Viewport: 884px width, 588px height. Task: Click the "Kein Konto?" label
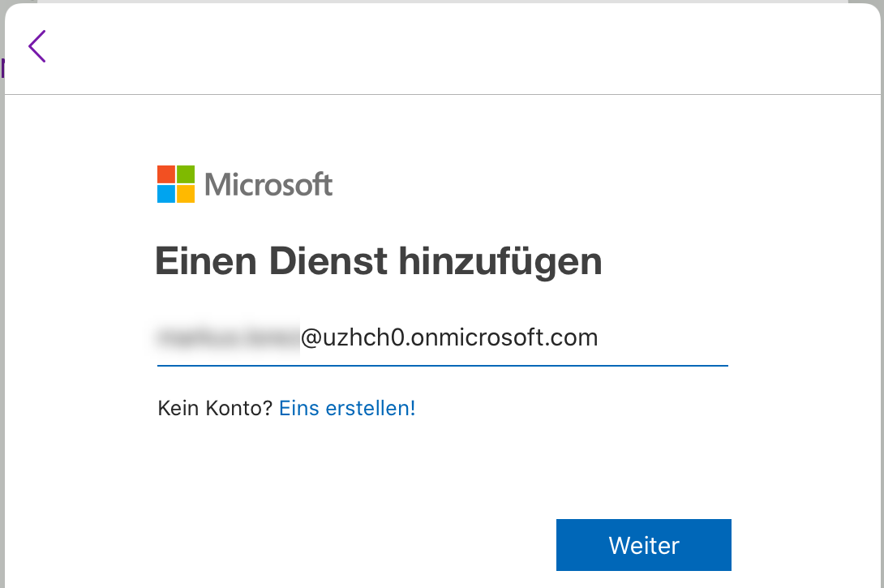coord(215,408)
